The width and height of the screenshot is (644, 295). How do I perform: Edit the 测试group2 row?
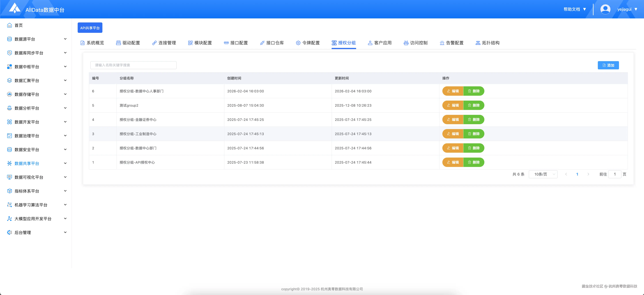pyautogui.click(x=453, y=105)
